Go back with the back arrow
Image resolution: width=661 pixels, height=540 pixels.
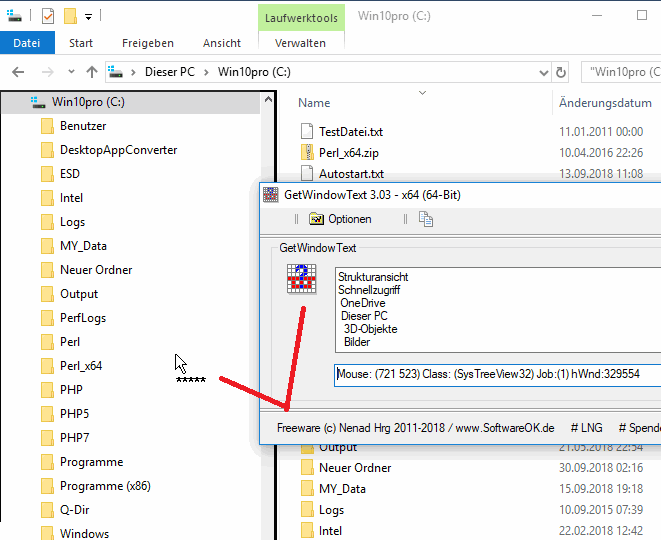click(x=18, y=72)
